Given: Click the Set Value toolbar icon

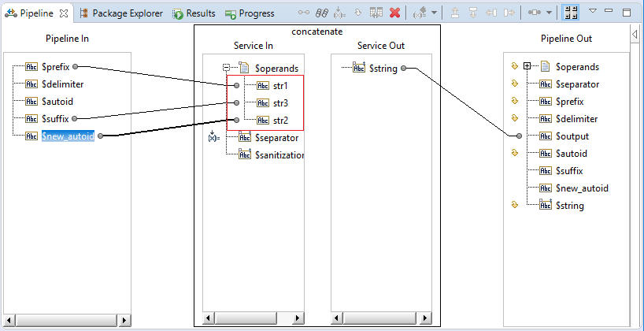Looking at the screenshot, I should [x=339, y=13].
